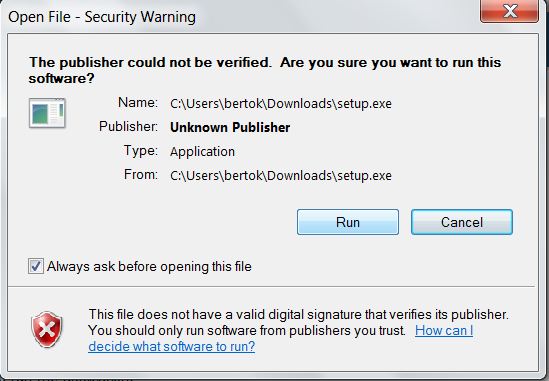Click the 'Publisher:' field label
The image size is (549, 381).
tap(128, 126)
